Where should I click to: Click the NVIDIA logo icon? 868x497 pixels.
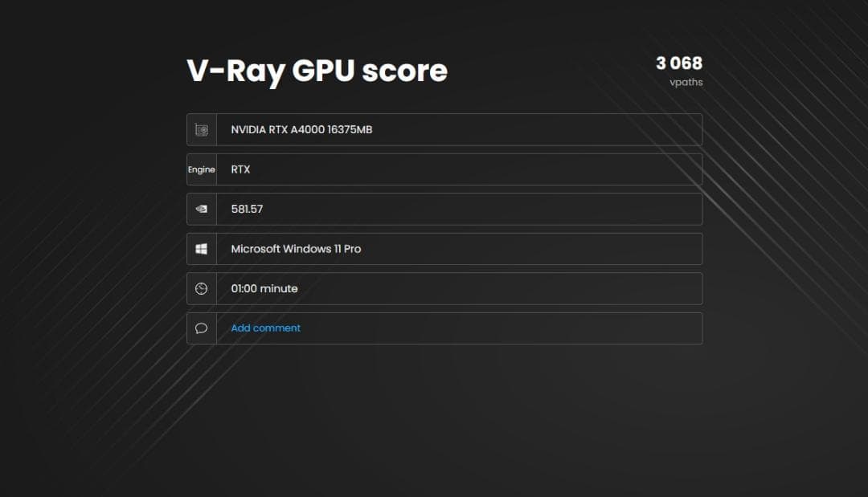200,209
